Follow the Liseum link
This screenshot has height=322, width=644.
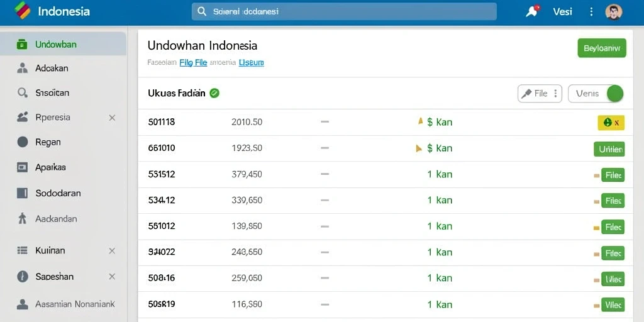pyautogui.click(x=252, y=63)
